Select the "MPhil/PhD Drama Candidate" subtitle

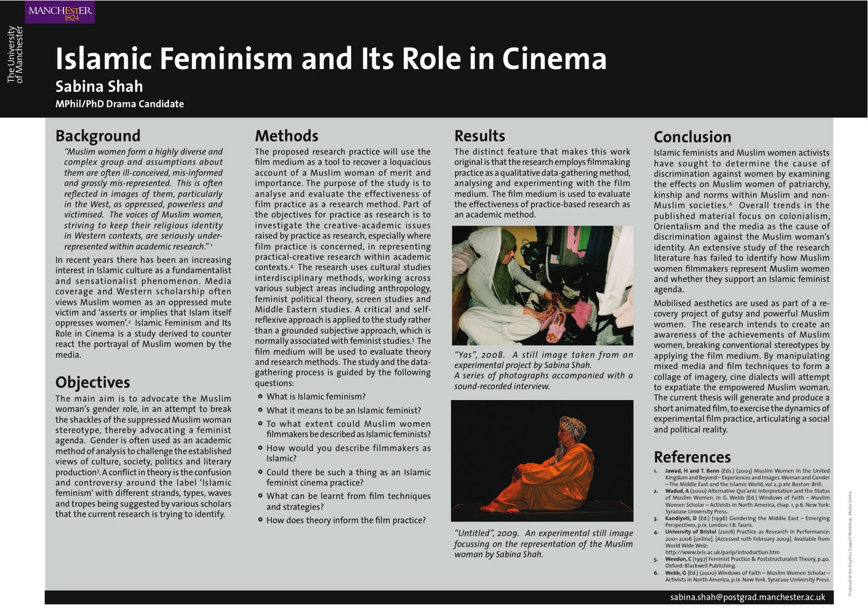(119, 104)
